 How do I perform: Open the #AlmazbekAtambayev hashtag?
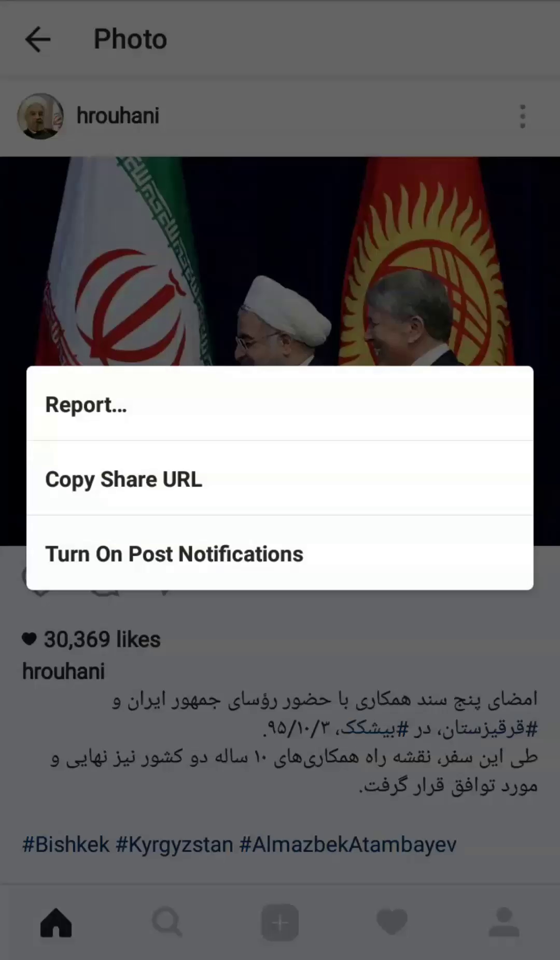[348, 844]
